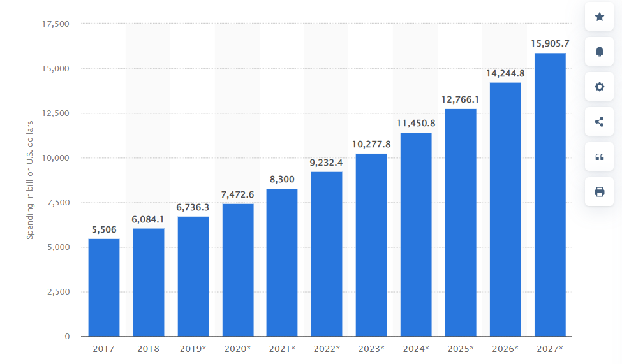
Task: Select the 2024 spending bar
Action: [x=416, y=235]
